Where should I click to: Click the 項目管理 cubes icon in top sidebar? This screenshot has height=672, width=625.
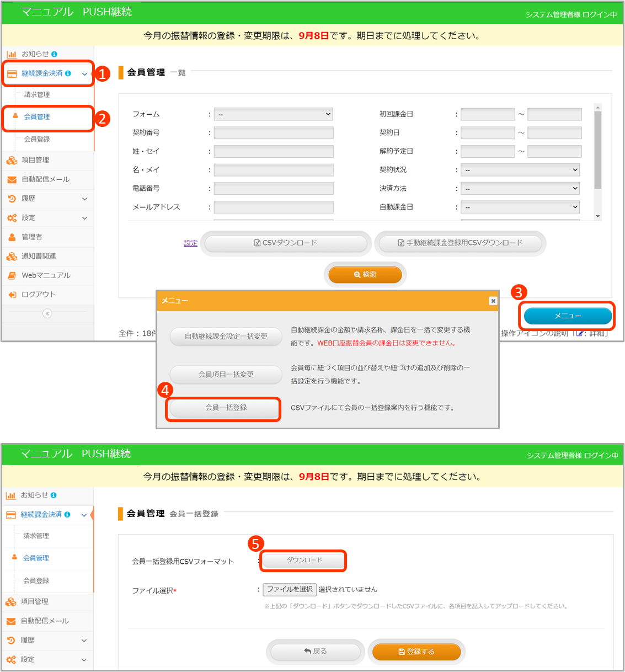(12, 160)
